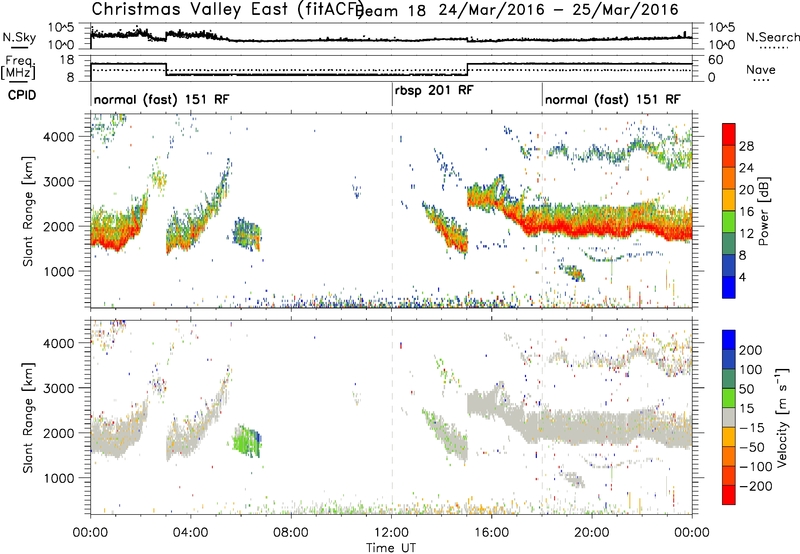The height and width of the screenshot is (554, 800).
Task: Click the 20:00 time axis label
Action: pyautogui.click(x=592, y=533)
